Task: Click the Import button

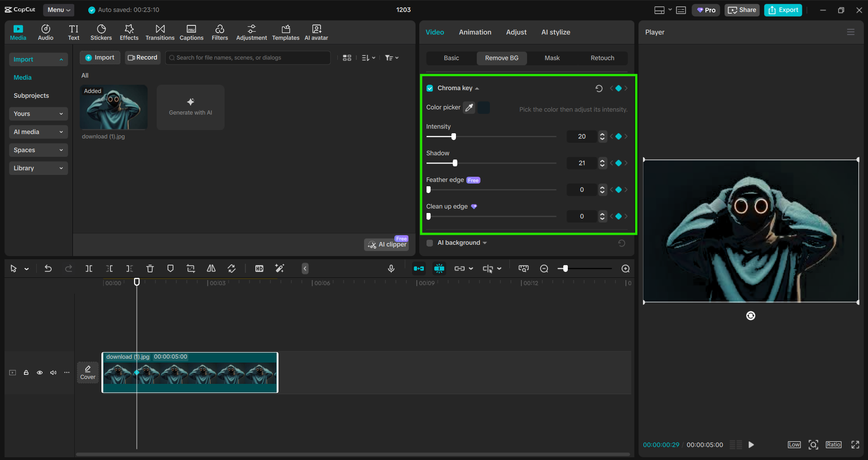Action: [100, 58]
